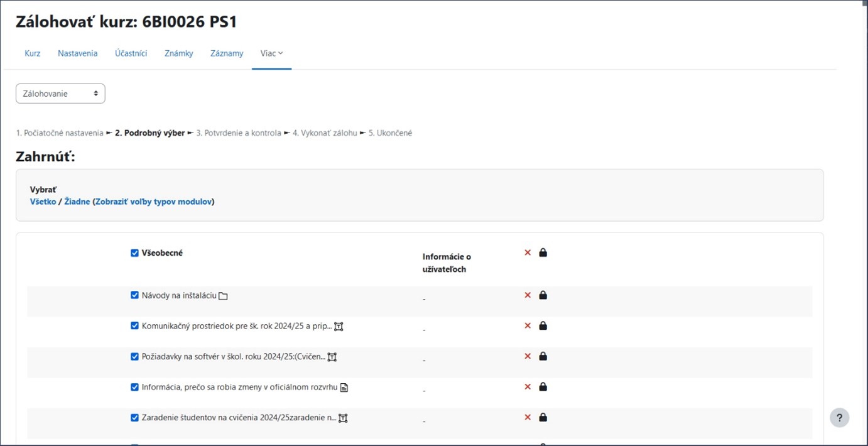The width and height of the screenshot is (868, 446).
Task: Expand the Viac menu
Action: [x=271, y=53]
